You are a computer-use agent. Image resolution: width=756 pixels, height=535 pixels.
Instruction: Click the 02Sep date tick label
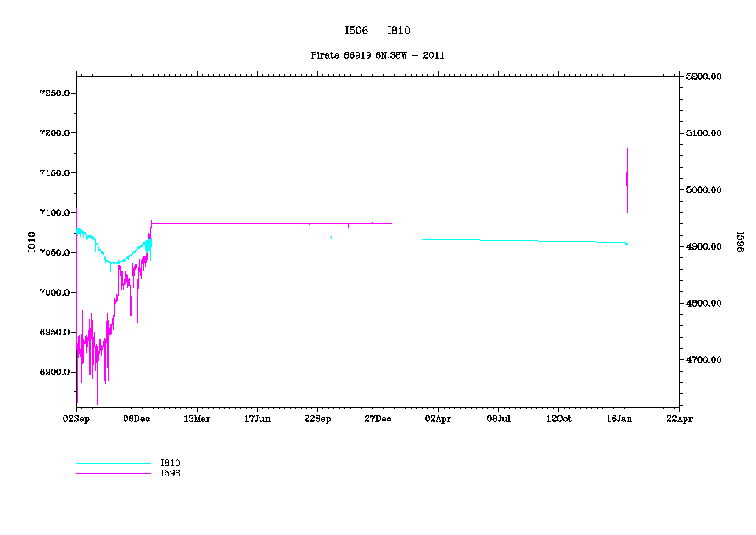76,419
